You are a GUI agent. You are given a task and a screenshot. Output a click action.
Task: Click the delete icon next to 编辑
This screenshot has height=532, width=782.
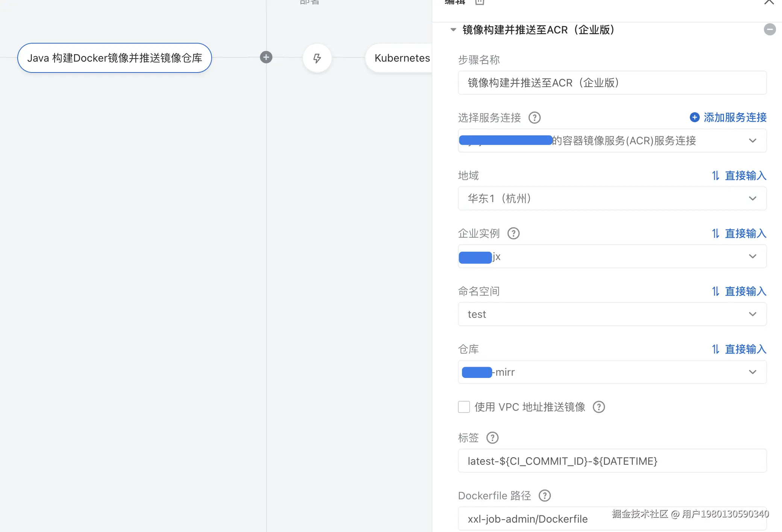pos(479,2)
